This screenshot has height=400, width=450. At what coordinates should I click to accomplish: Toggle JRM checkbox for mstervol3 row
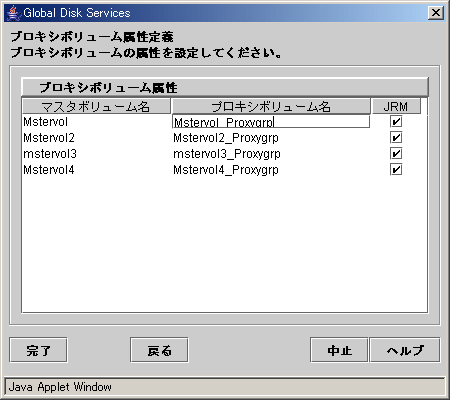(x=396, y=153)
